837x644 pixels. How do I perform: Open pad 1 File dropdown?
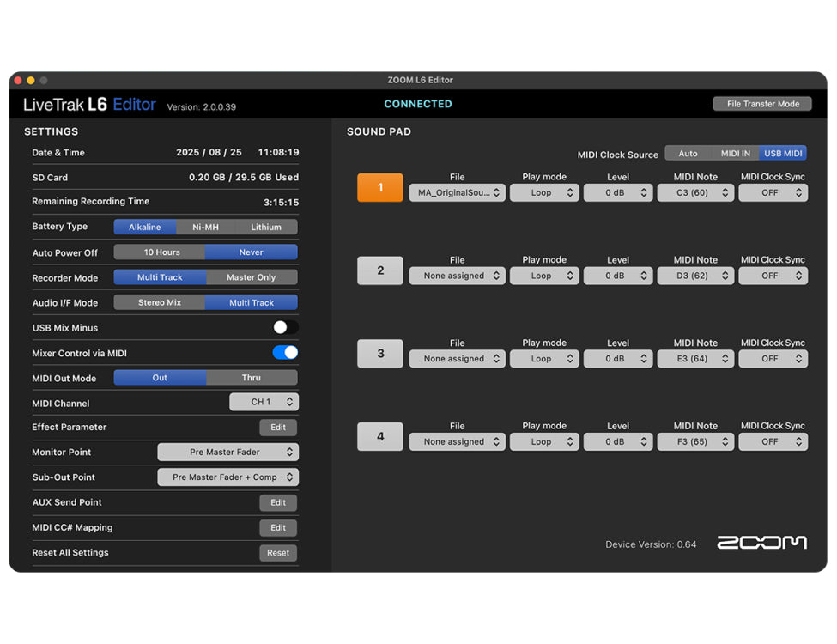457,193
